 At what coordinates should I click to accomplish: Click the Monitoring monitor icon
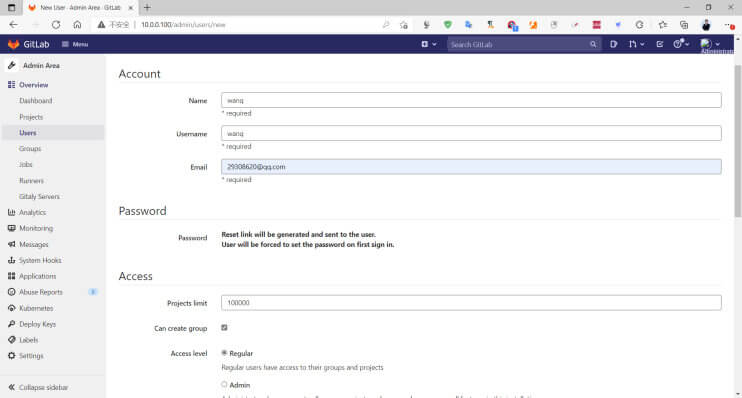click(11, 228)
